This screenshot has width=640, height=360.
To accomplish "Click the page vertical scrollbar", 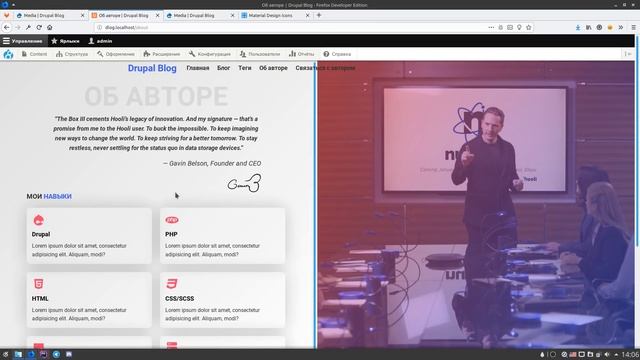I will pyautogui.click(x=637, y=141).
